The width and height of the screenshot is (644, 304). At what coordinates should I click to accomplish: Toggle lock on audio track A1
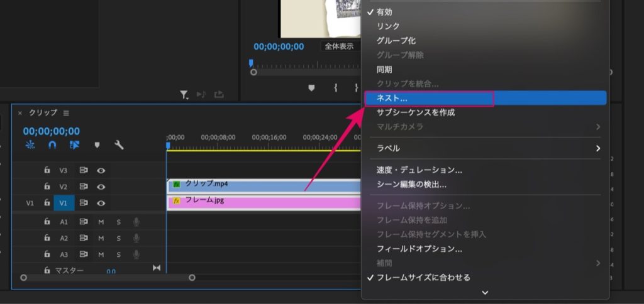pyautogui.click(x=47, y=222)
